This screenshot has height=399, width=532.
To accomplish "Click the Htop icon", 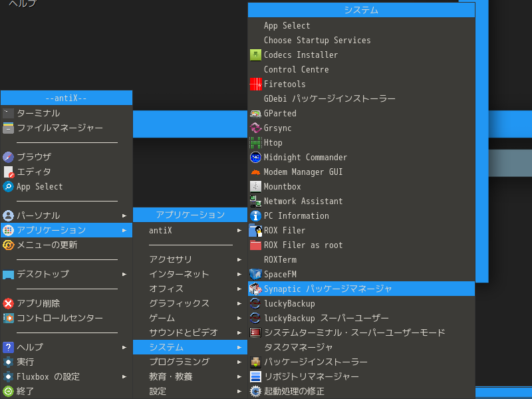I will [x=255, y=142].
